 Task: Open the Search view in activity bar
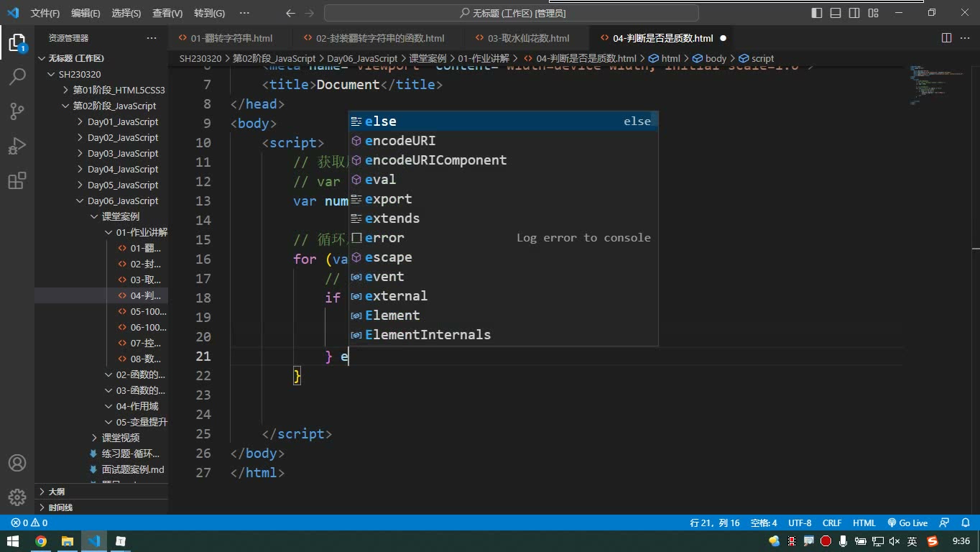click(17, 77)
